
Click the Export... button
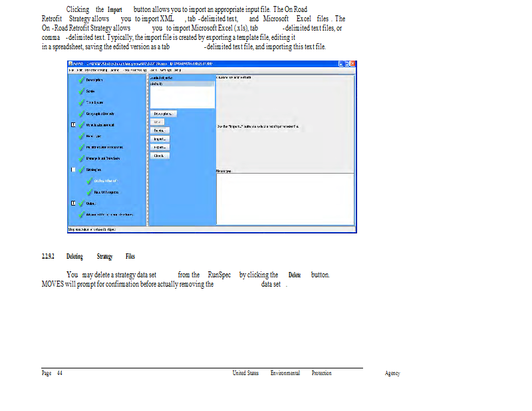(160, 147)
